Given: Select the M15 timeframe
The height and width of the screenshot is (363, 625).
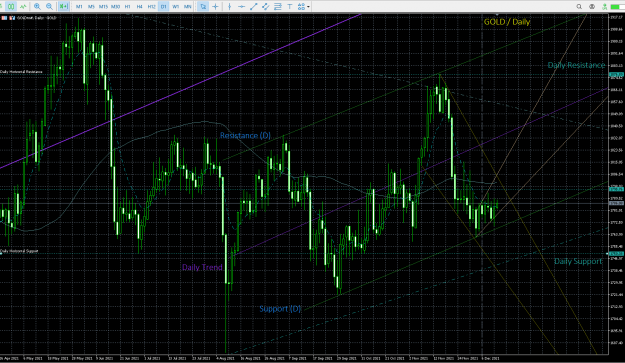Looking at the screenshot, I should pyautogui.click(x=103, y=6).
